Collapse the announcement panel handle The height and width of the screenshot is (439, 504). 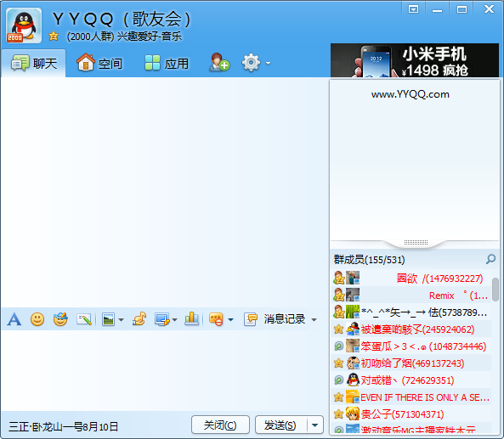(x=416, y=243)
